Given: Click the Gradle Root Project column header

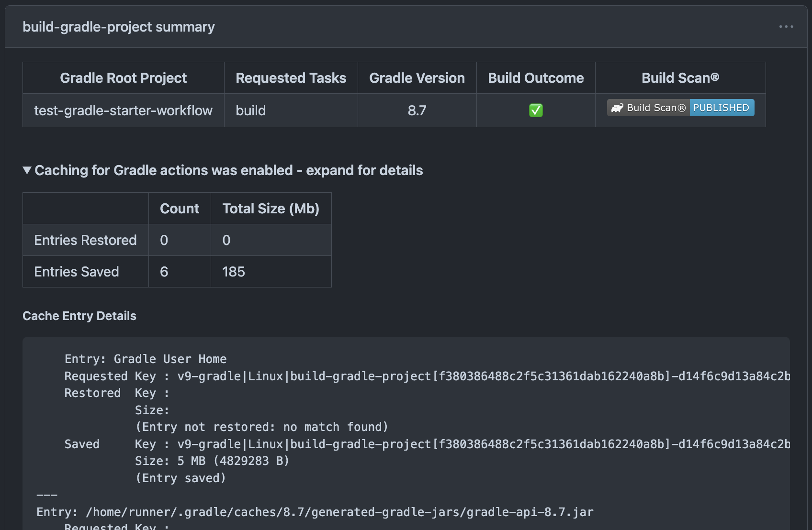Looking at the screenshot, I should [123, 78].
